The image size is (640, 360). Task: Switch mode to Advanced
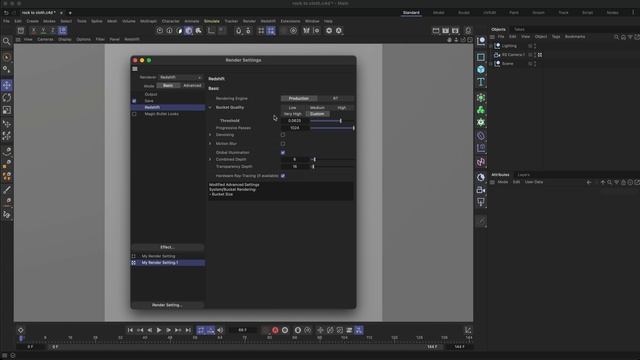pos(192,86)
